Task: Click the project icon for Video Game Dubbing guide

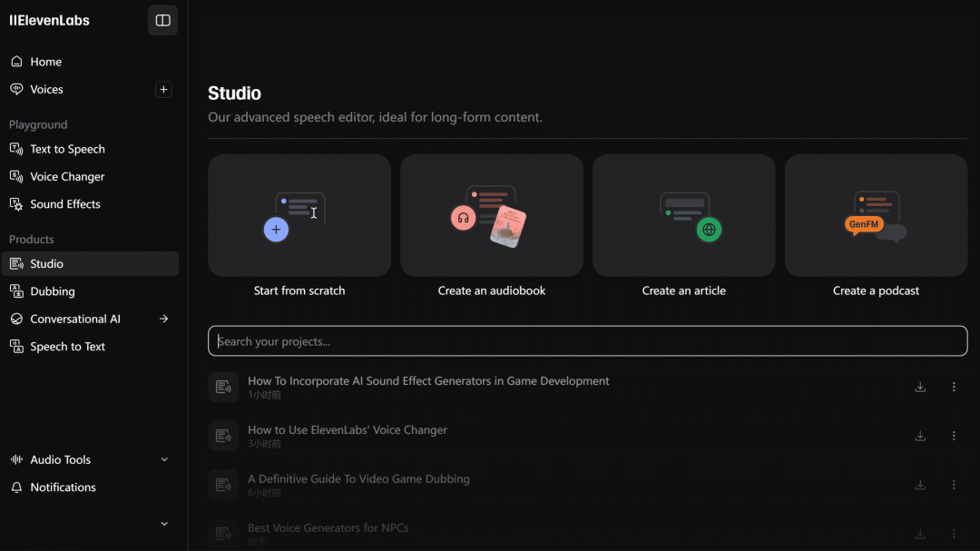Action: tap(223, 485)
